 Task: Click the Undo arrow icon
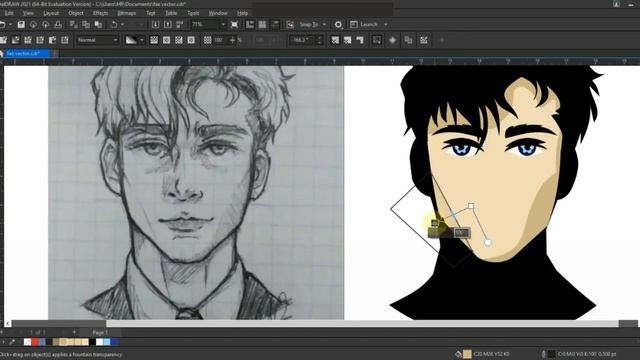tap(114, 24)
